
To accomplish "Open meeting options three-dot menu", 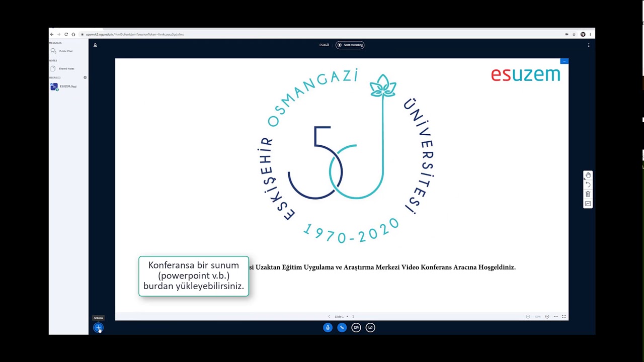I will click(589, 45).
